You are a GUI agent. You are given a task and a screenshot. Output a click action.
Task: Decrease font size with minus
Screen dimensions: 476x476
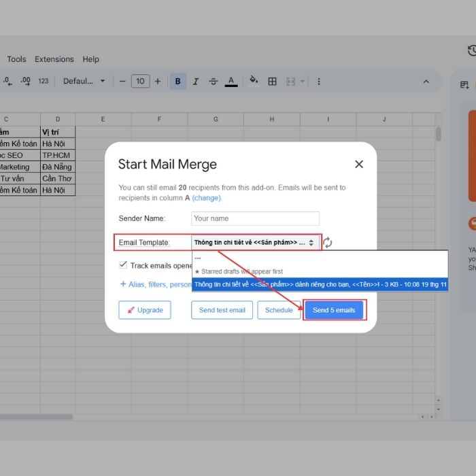click(x=122, y=82)
